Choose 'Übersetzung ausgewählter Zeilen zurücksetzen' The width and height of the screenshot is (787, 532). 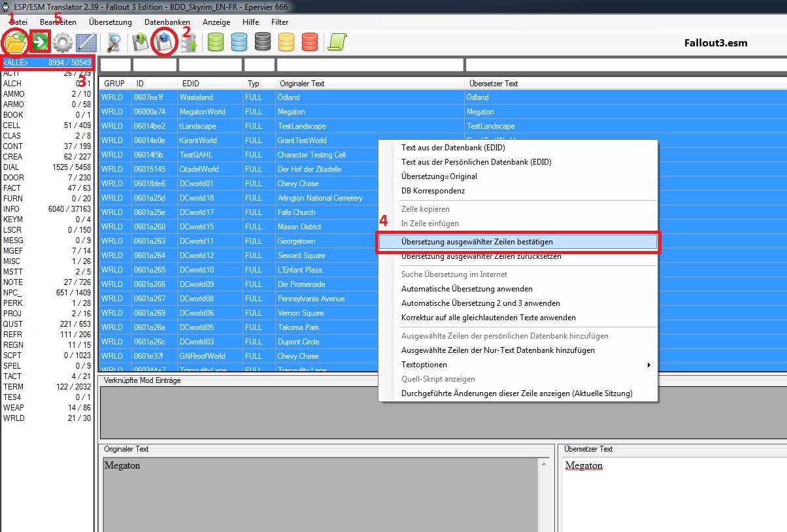pos(519,256)
